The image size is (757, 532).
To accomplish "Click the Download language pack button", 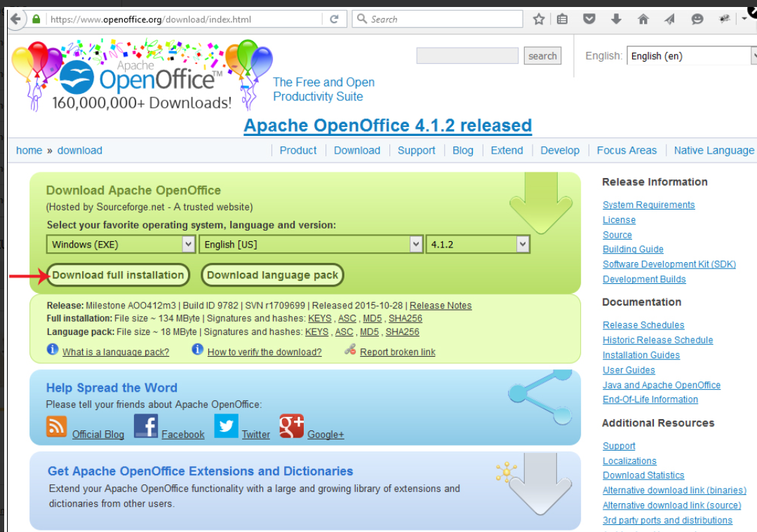I will (272, 275).
